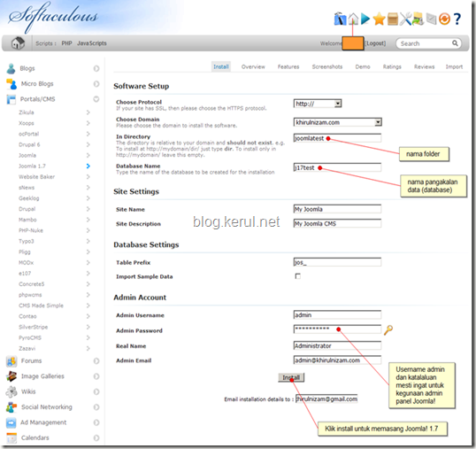Expand the Forums category
This screenshot has width=476, height=449.
pyautogui.click(x=96, y=361)
